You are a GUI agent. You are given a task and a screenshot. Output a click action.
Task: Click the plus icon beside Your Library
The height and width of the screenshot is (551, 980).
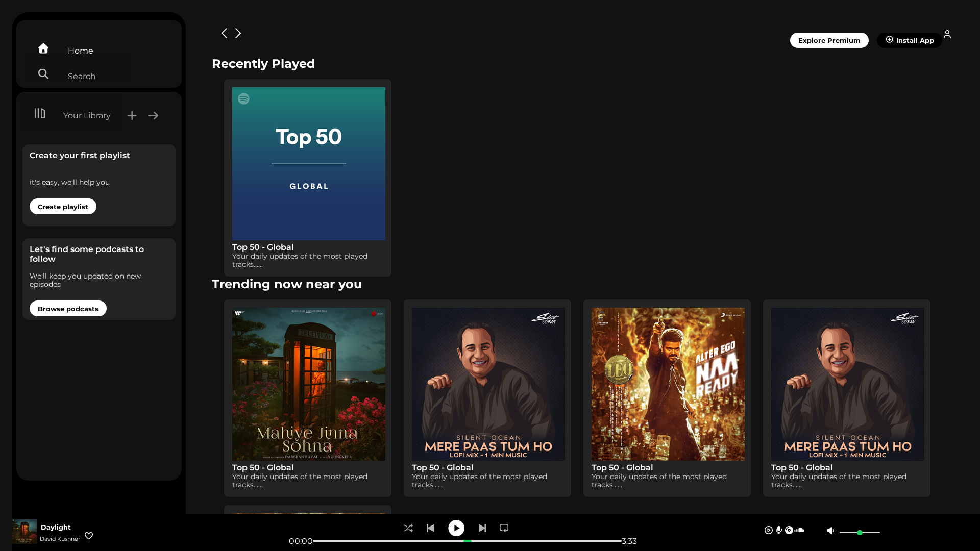coord(132,116)
